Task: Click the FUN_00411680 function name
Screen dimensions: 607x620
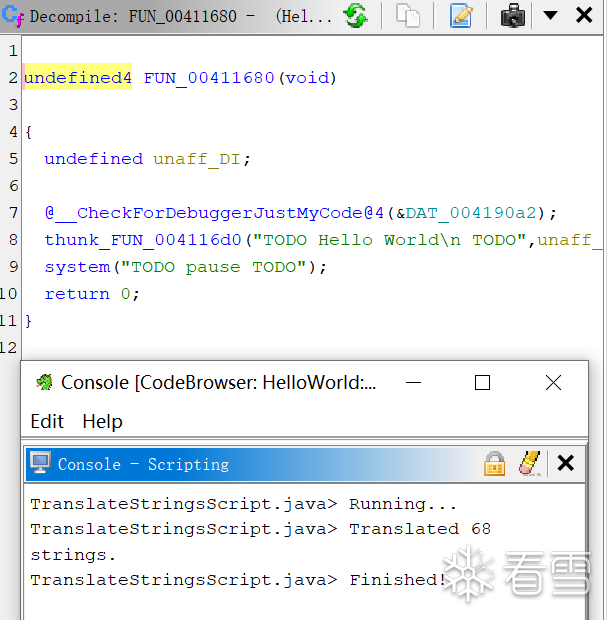Action: coord(209,78)
